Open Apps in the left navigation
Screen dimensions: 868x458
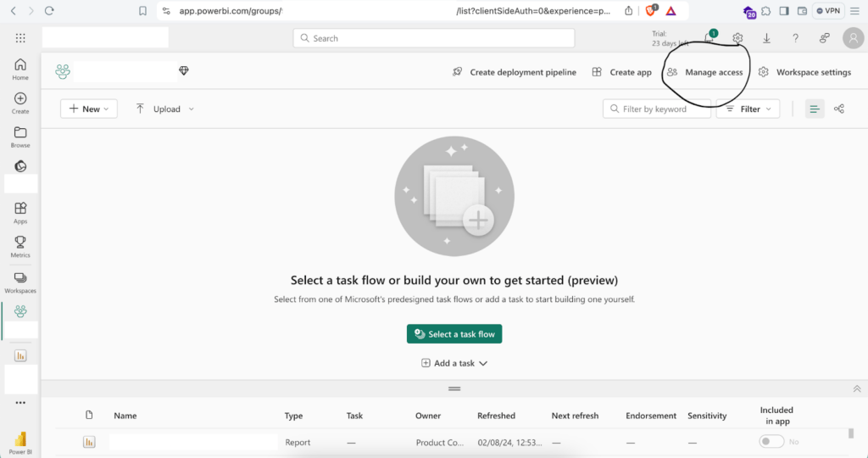coord(20,212)
